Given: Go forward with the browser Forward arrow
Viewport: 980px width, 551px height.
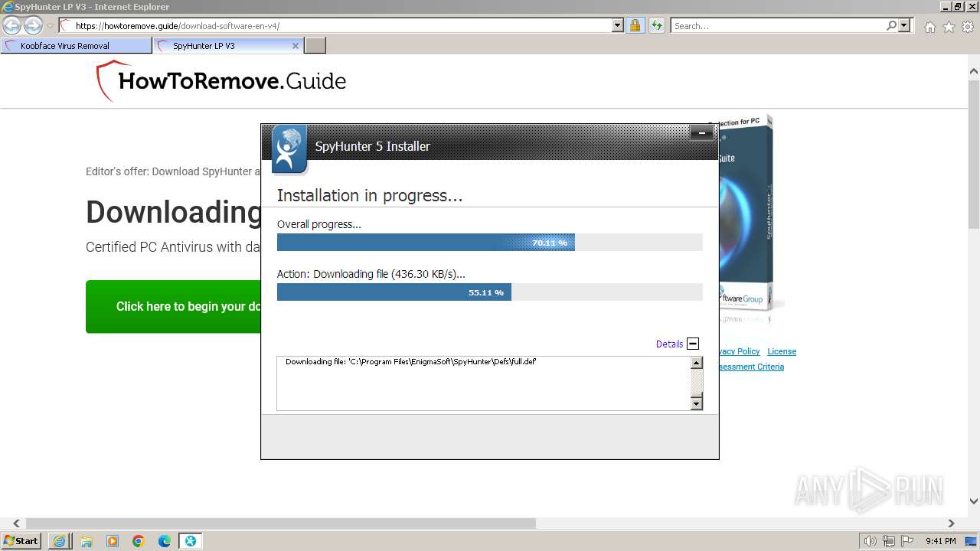Looking at the screenshot, I should click(x=33, y=26).
